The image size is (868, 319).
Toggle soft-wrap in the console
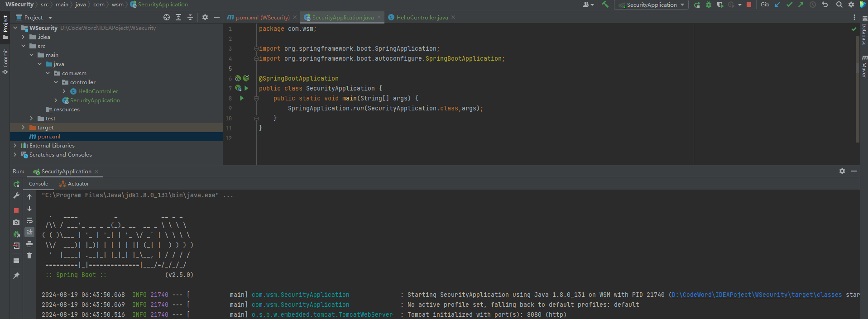29,220
